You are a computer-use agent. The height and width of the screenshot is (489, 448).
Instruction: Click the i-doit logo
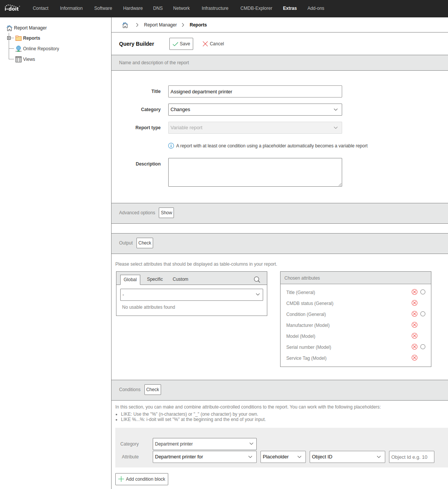click(x=12, y=8)
